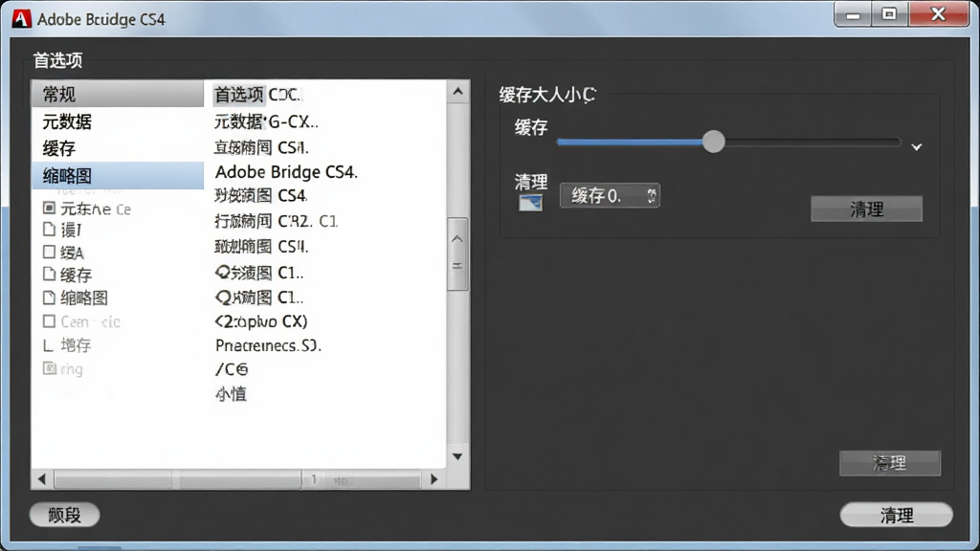The height and width of the screenshot is (551, 980).
Task: Click the 颇段 button
Action: pyautogui.click(x=64, y=515)
